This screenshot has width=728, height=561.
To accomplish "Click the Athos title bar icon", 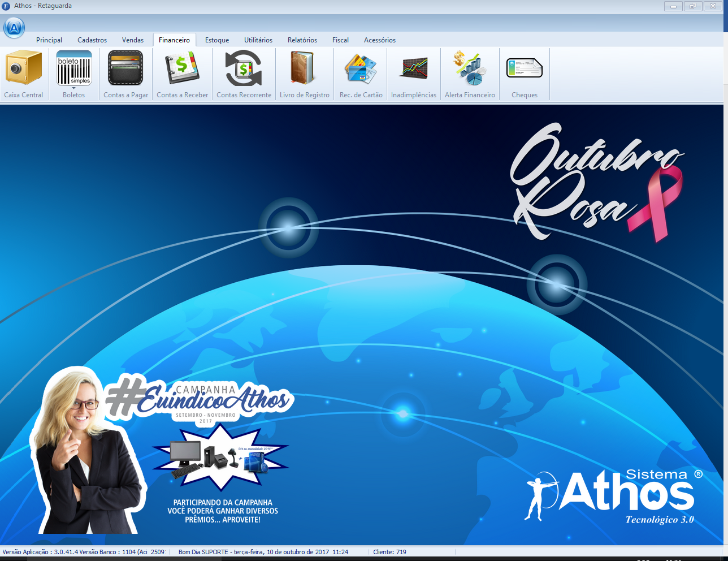I will (6, 6).
